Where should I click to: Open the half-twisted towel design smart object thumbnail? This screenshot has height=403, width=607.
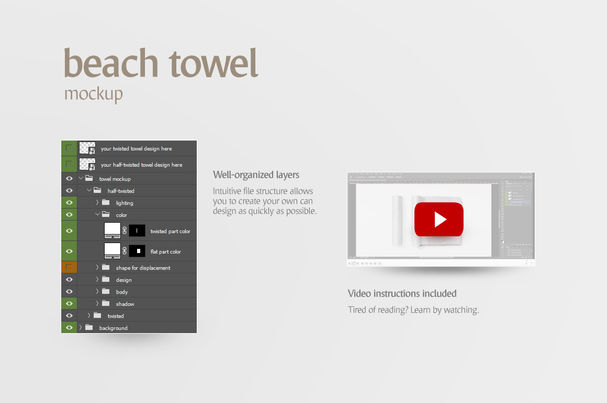[87, 164]
